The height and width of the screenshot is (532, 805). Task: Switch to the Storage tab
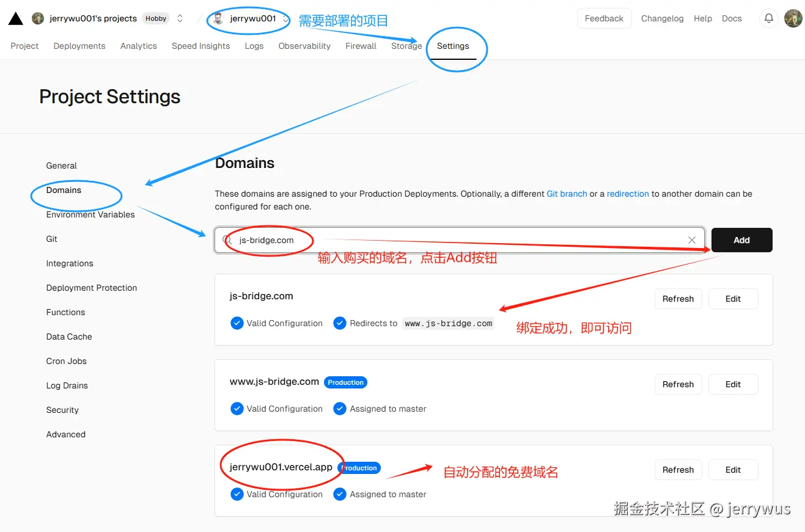(x=406, y=46)
